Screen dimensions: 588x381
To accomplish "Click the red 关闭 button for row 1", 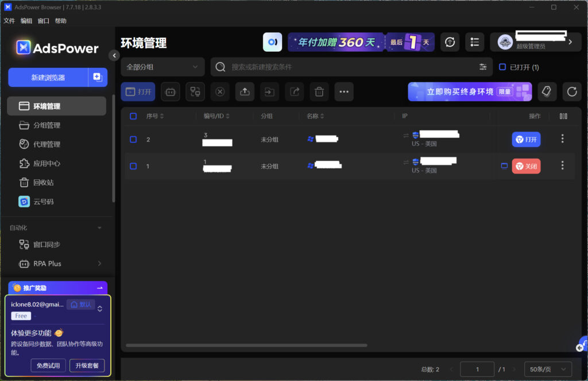I will coord(526,166).
